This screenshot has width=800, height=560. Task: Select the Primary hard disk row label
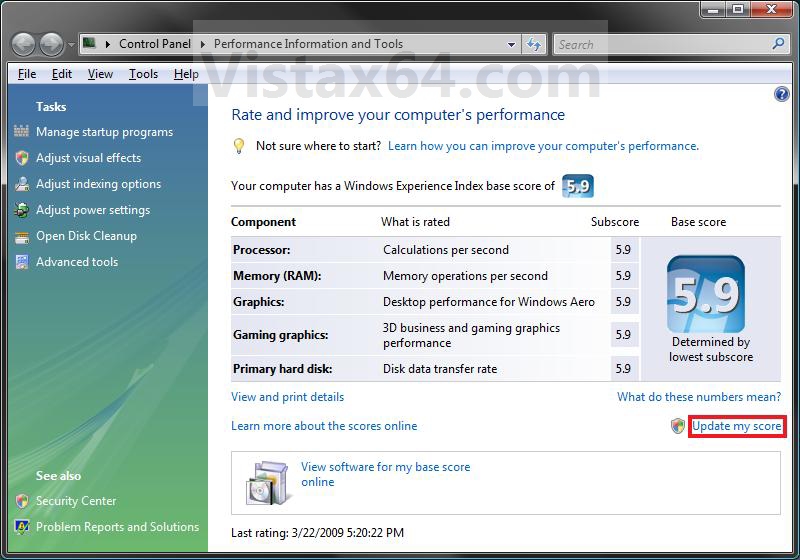coord(283,369)
